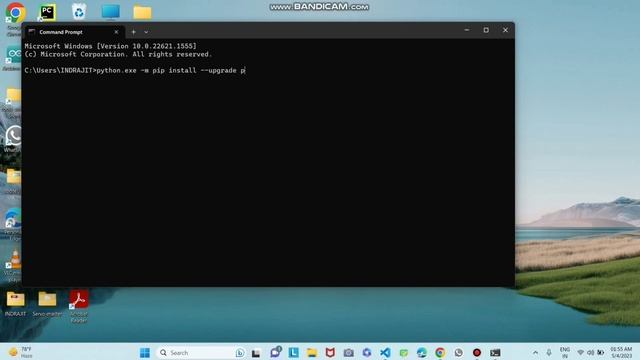This screenshot has height=360, width=640.
Task: Select the Command Prompt tab
Action: coord(74,32)
